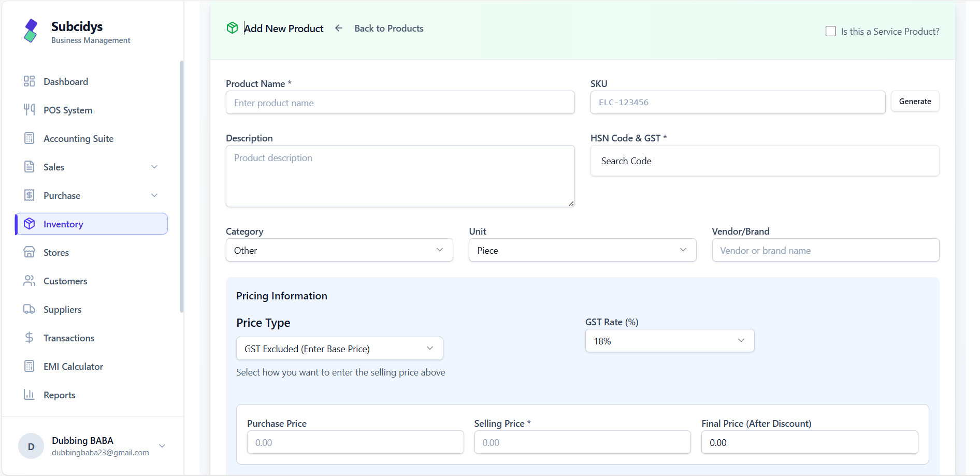Screen dimensions: 980x476
Task: Click the Sales menu label
Action: [54, 167]
